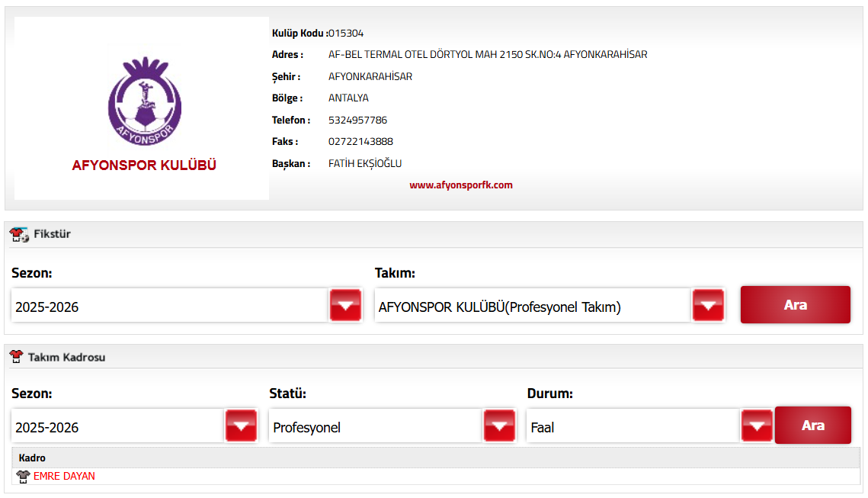This screenshot has height=498, width=868.
Task: Click phone number 5324957786
Action: click(x=357, y=120)
